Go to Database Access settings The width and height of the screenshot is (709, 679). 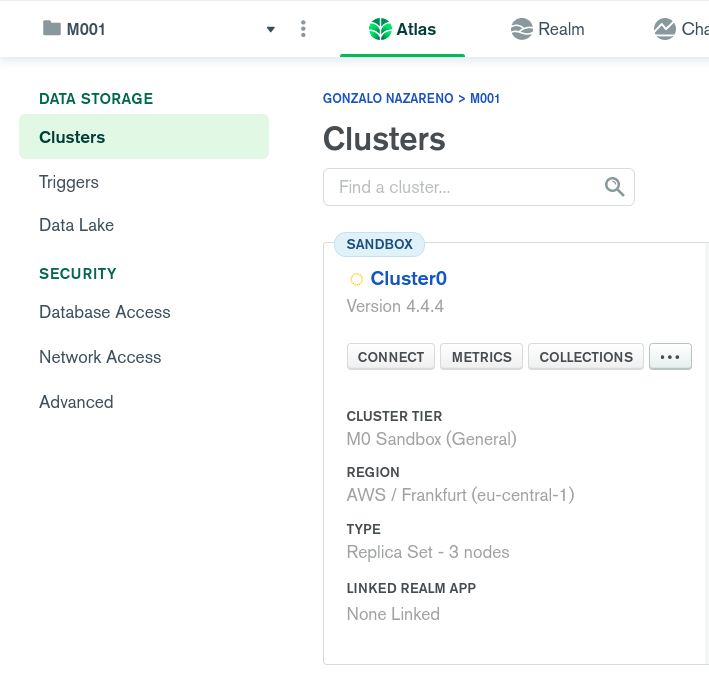(x=105, y=312)
